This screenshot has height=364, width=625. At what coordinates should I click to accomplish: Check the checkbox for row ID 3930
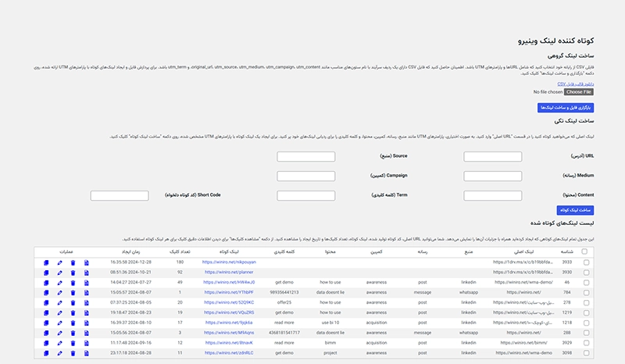(x=587, y=273)
